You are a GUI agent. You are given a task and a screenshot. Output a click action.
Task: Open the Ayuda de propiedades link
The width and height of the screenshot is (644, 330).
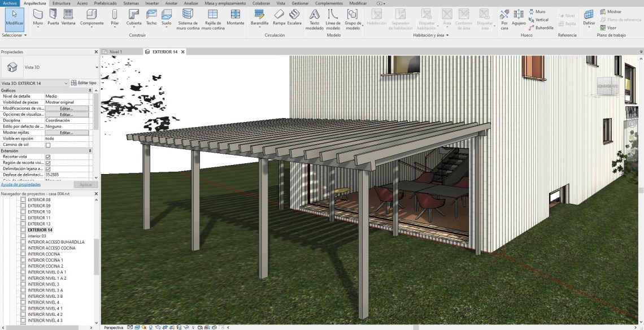(x=20, y=184)
